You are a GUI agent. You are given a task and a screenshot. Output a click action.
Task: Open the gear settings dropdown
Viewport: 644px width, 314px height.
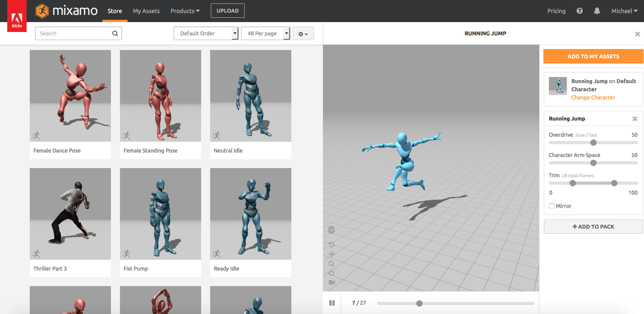(x=303, y=34)
